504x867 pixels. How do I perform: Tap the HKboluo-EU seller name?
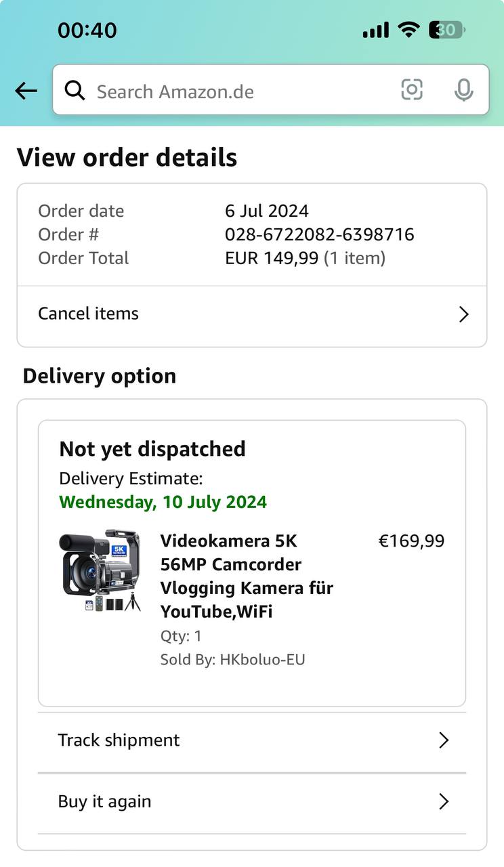tap(262, 659)
